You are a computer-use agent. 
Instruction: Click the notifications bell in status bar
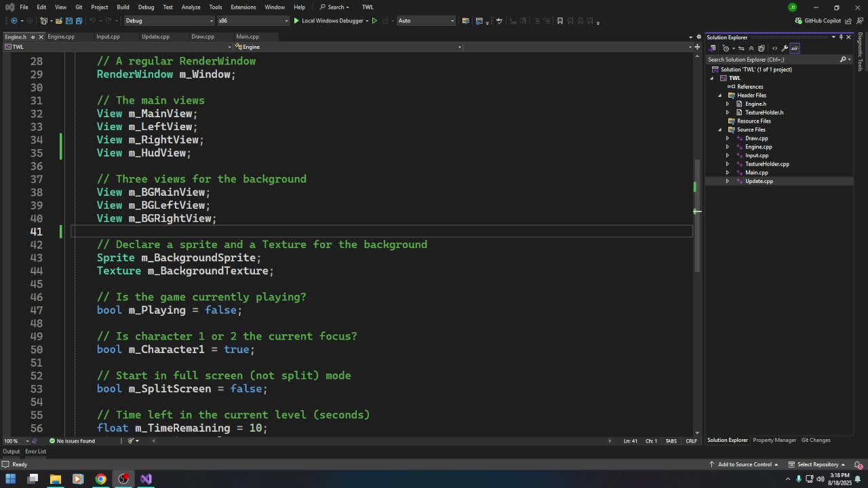click(x=858, y=464)
